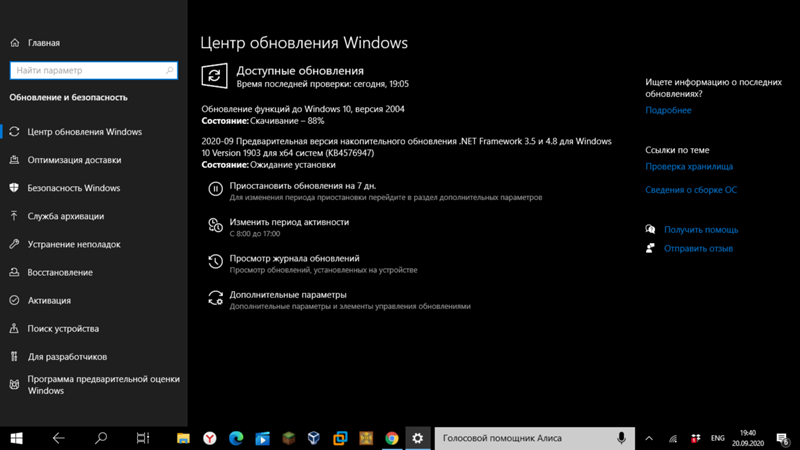Open taskbar search magnifier

(101, 438)
